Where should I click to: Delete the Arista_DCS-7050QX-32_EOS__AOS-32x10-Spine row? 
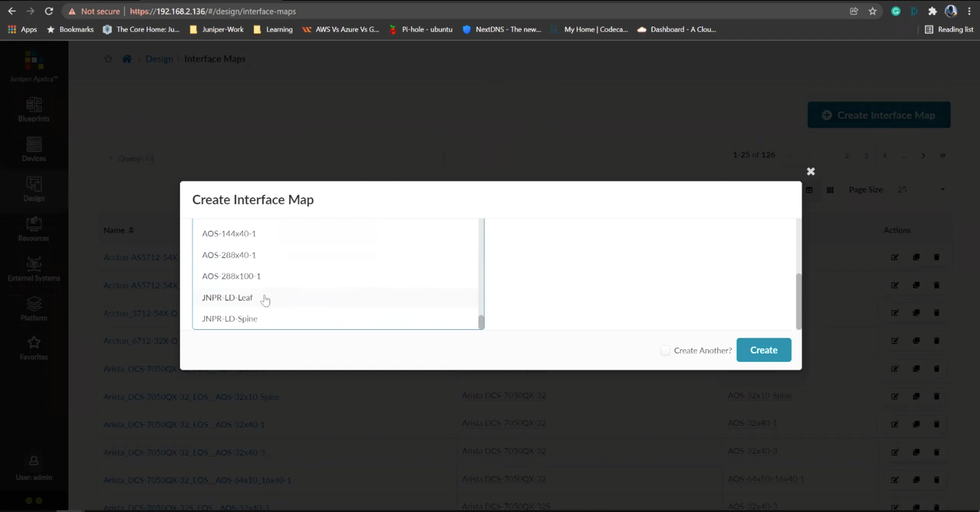click(936, 396)
